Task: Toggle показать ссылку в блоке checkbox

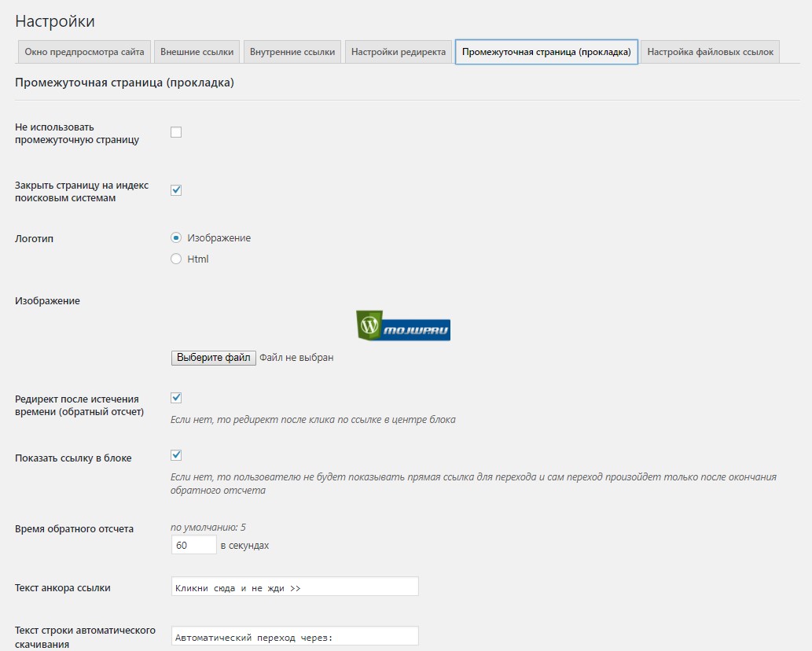Action: click(x=176, y=454)
